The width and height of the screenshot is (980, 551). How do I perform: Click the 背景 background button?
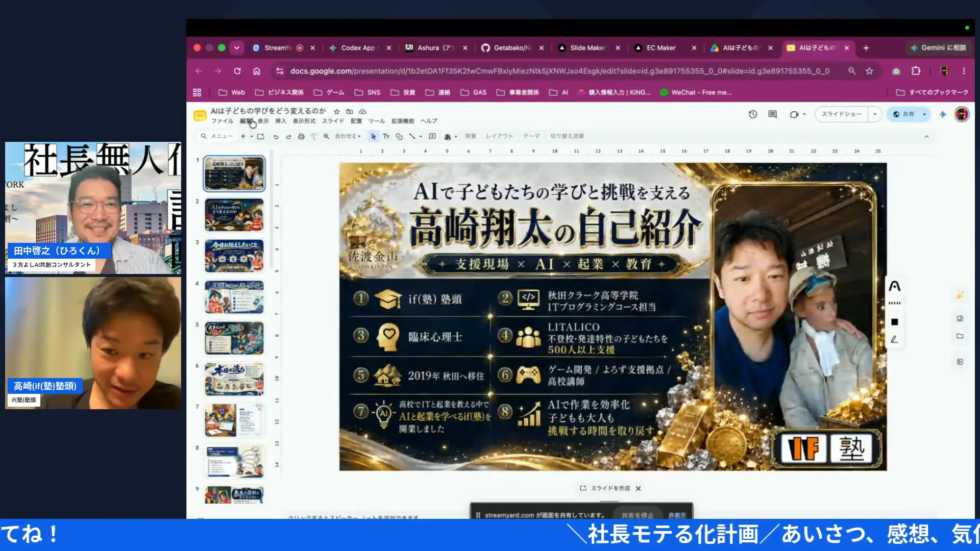point(470,137)
